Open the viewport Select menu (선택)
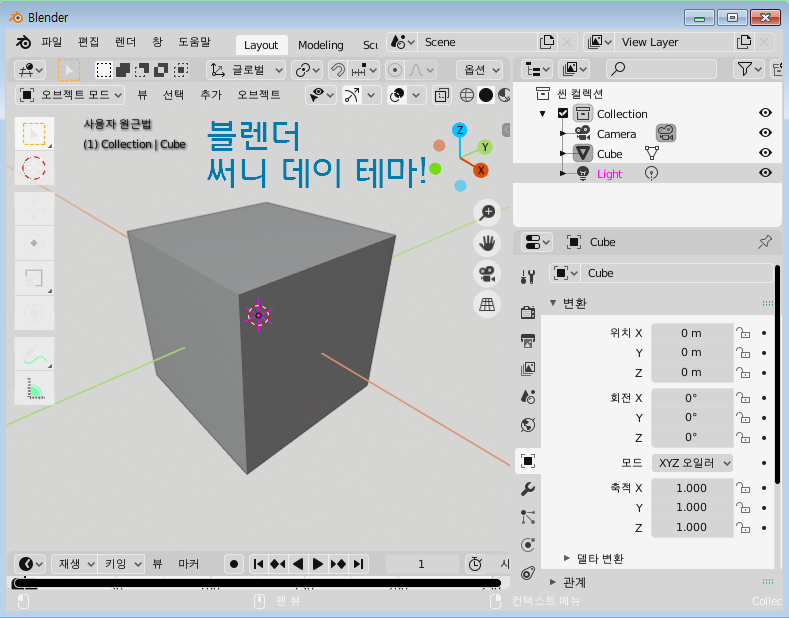 (x=174, y=95)
